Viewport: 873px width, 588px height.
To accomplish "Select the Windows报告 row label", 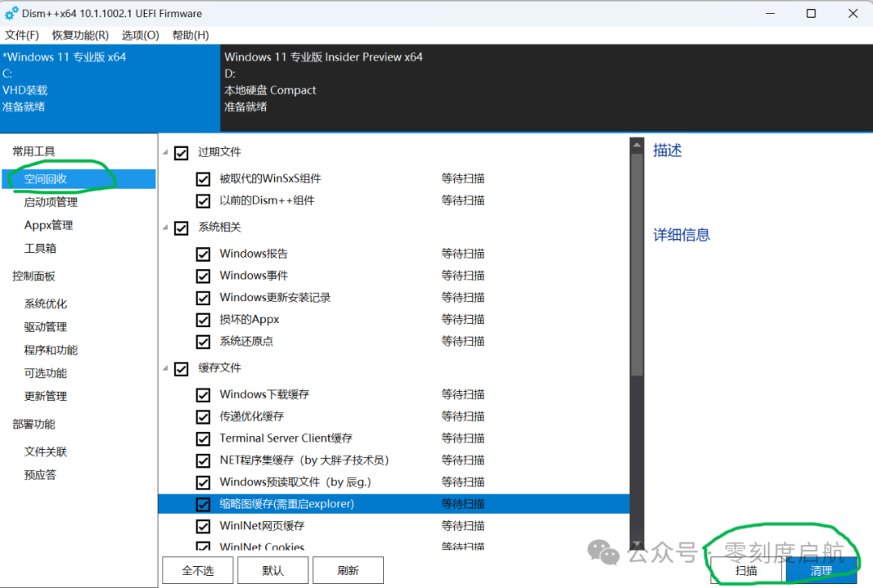I will 253,254.
